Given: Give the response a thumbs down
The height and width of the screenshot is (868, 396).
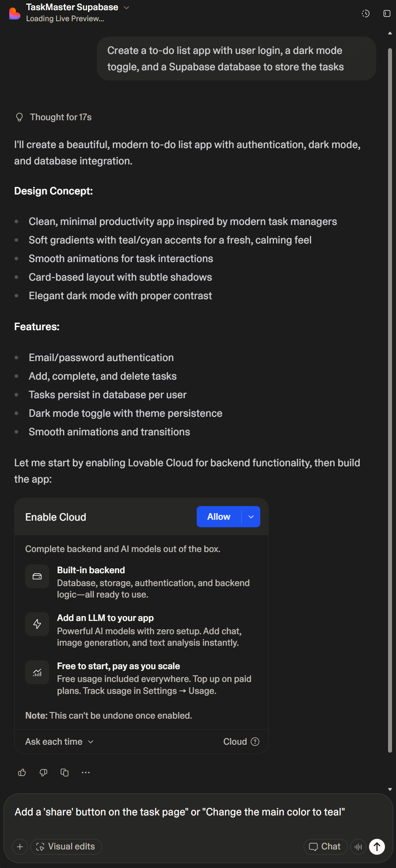Looking at the screenshot, I should (x=43, y=773).
